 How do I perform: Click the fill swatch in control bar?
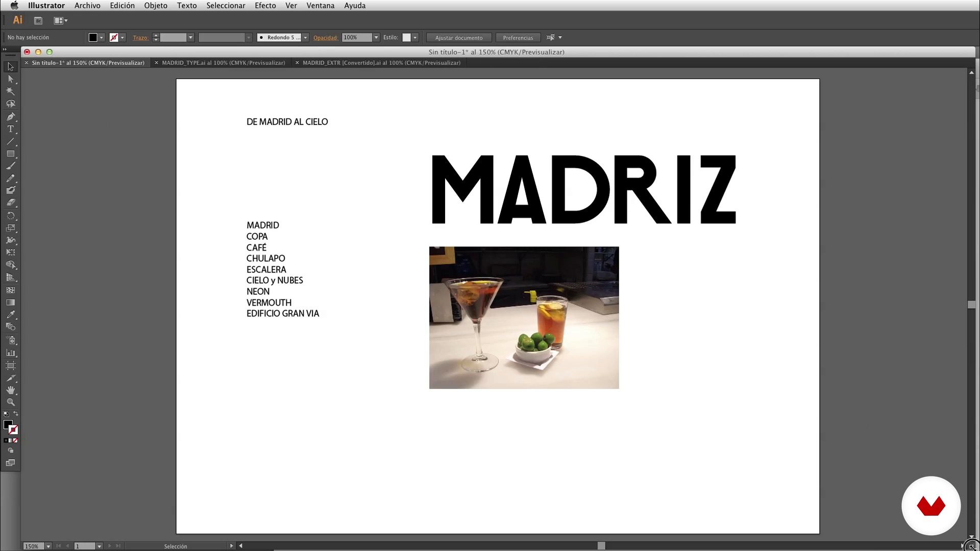pyautogui.click(x=93, y=38)
